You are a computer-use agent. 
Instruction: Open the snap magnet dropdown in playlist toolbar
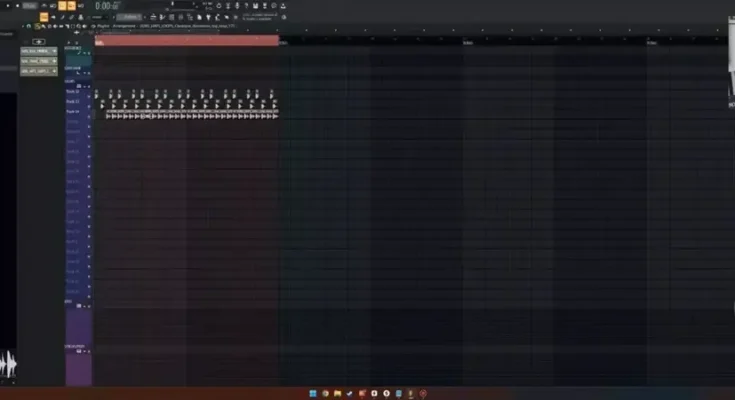[27, 26]
